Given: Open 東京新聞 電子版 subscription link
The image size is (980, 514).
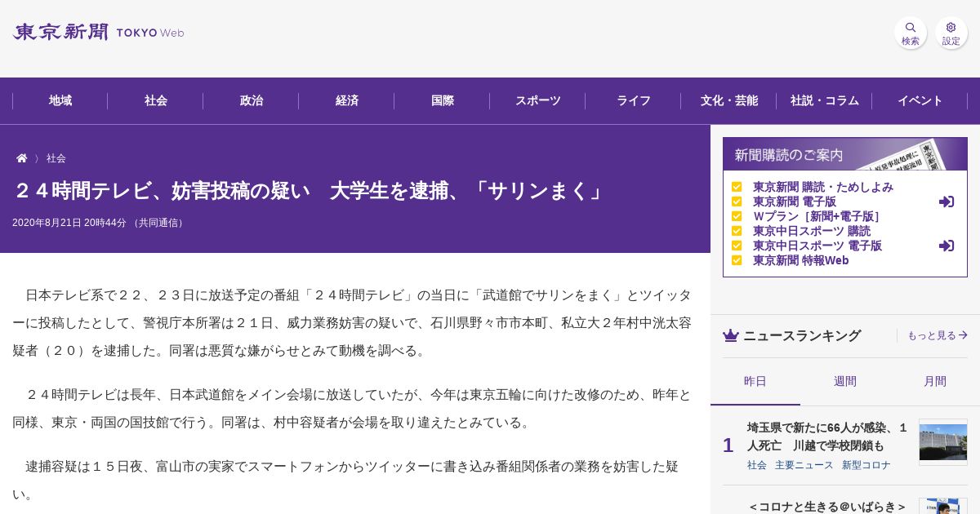Looking at the screenshot, I should point(795,202).
